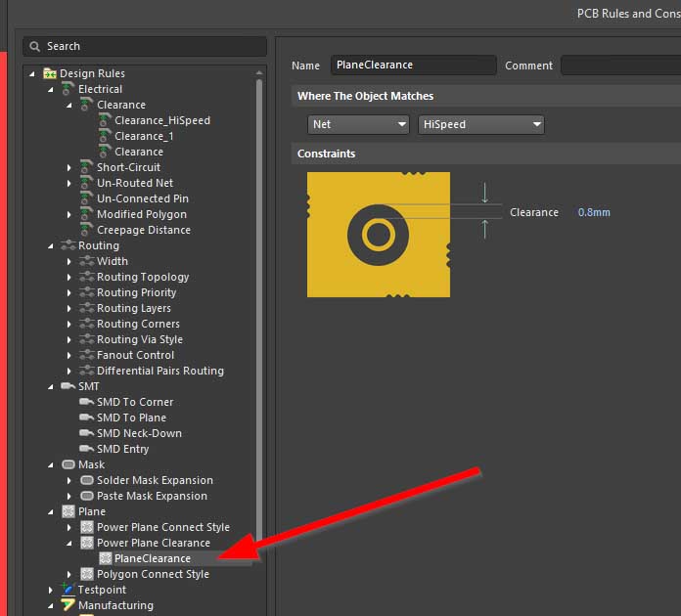Click the Power Plane Connect Style icon
Screen dimensions: 681x616
pos(86,527)
